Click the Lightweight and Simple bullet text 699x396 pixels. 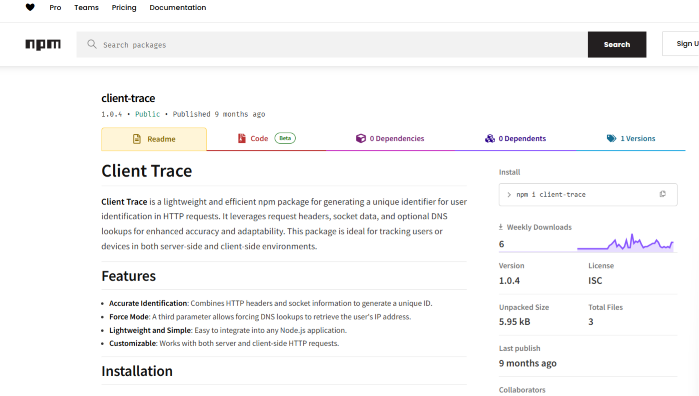(228, 330)
